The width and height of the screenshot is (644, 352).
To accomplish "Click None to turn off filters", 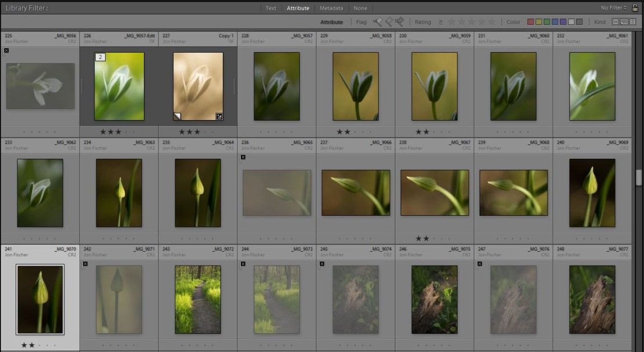I will [360, 8].
